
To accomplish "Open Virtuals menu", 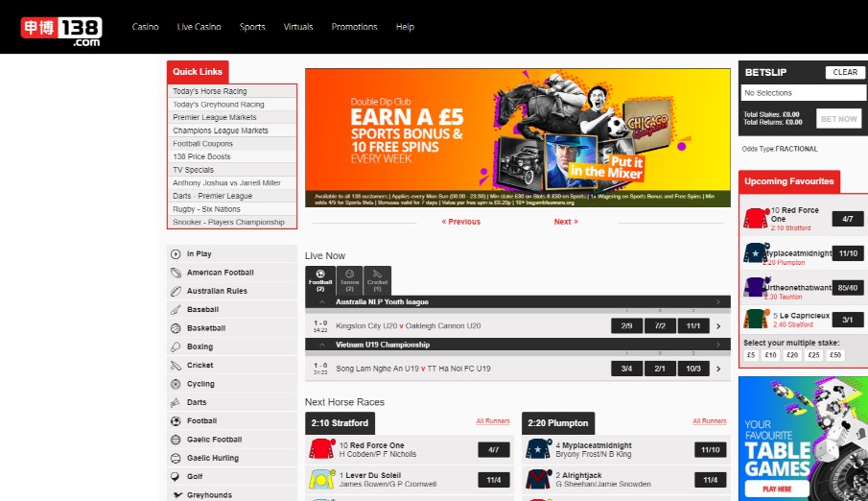I will tap(298, 27).
